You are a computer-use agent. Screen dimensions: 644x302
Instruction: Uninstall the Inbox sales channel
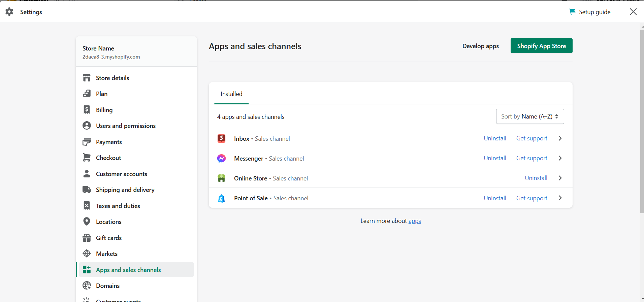pos(495,138)
